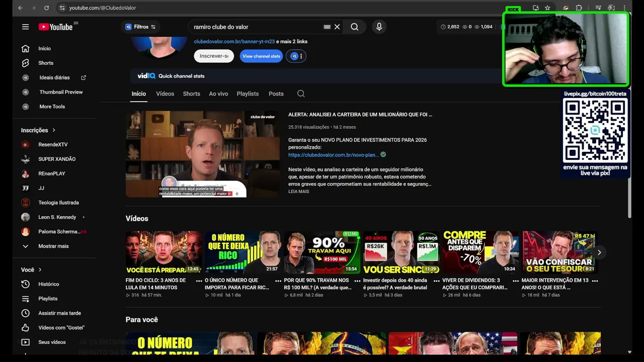Search within channel using magnifier icon

point(301,94)
